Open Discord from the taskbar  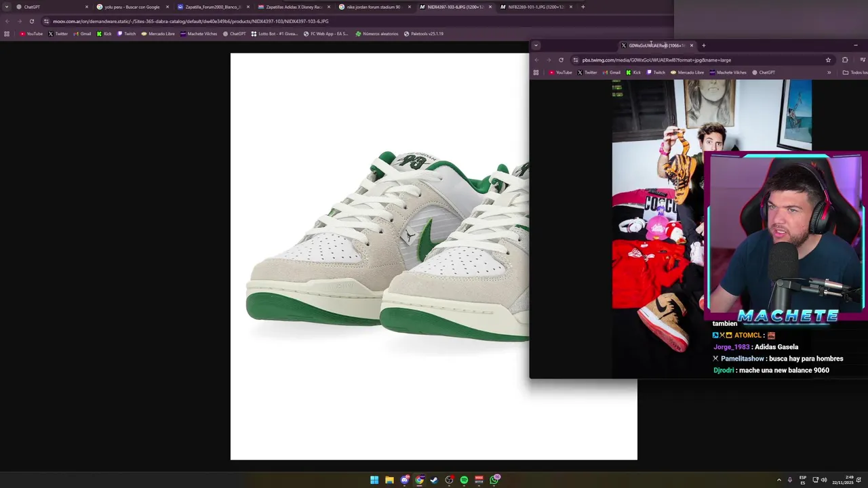click(404, 480)
